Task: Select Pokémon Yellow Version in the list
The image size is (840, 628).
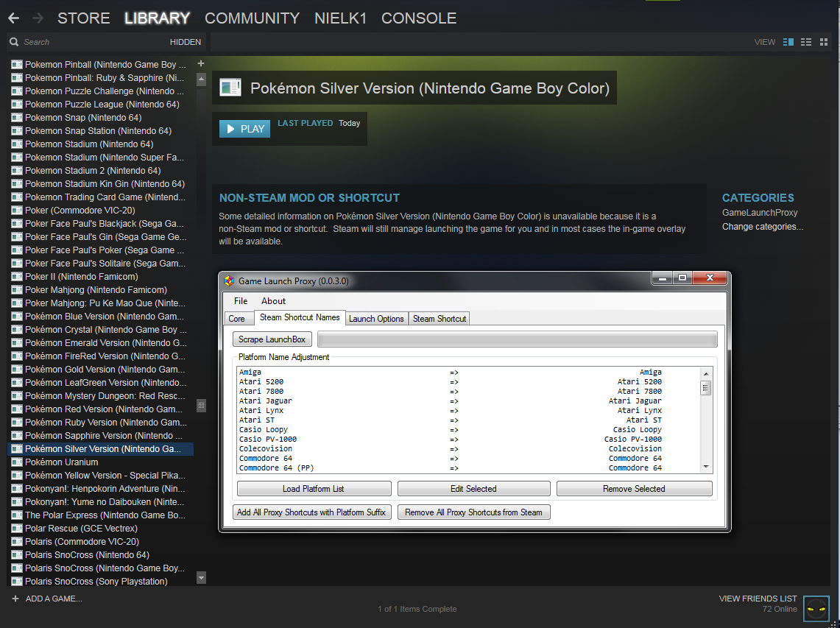Action: pos(100,476)
